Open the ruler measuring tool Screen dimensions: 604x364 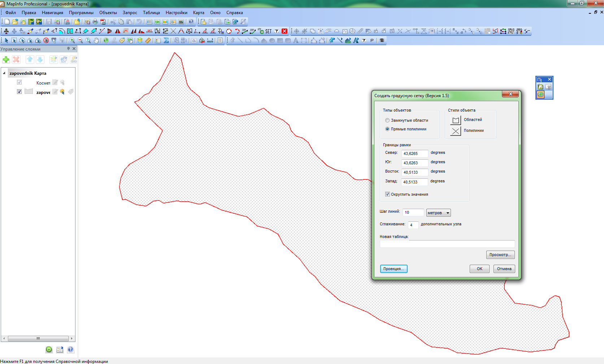point(148,40)
